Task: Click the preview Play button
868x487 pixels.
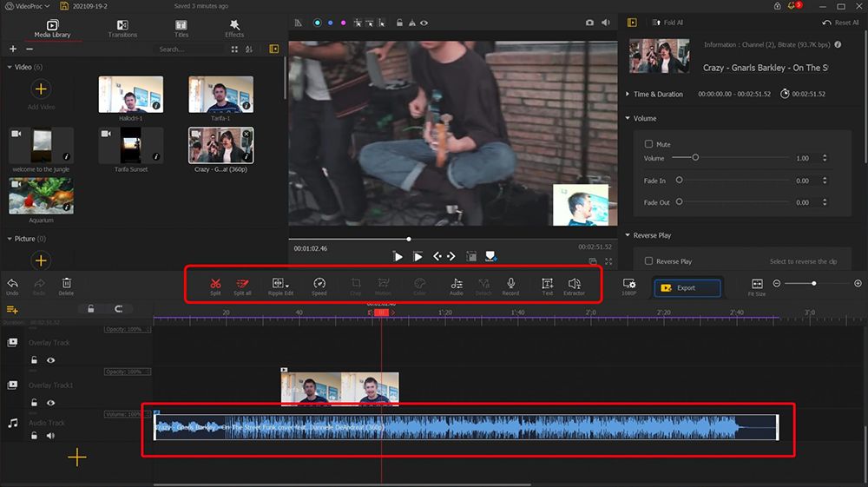Action: tap(398, 257)
